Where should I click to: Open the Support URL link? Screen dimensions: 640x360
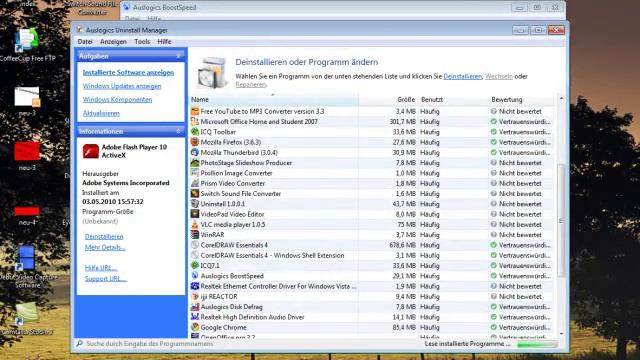click(x=105, y=278)
